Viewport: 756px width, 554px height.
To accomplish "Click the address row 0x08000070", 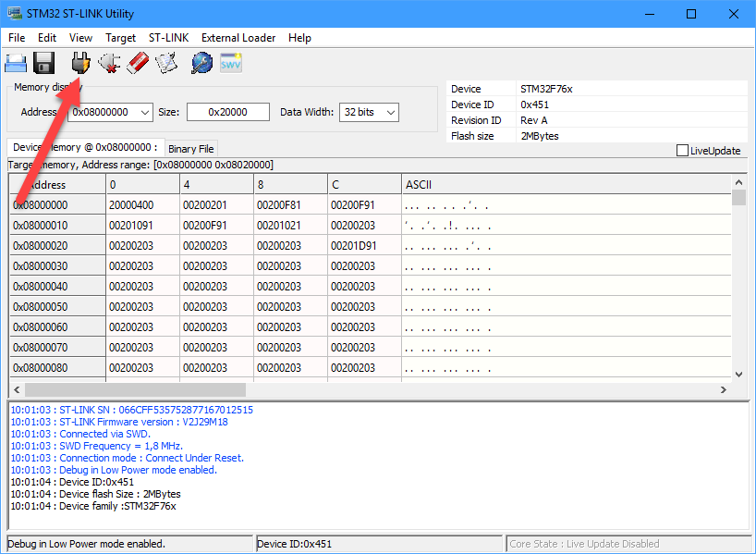I will coord(57,347).
